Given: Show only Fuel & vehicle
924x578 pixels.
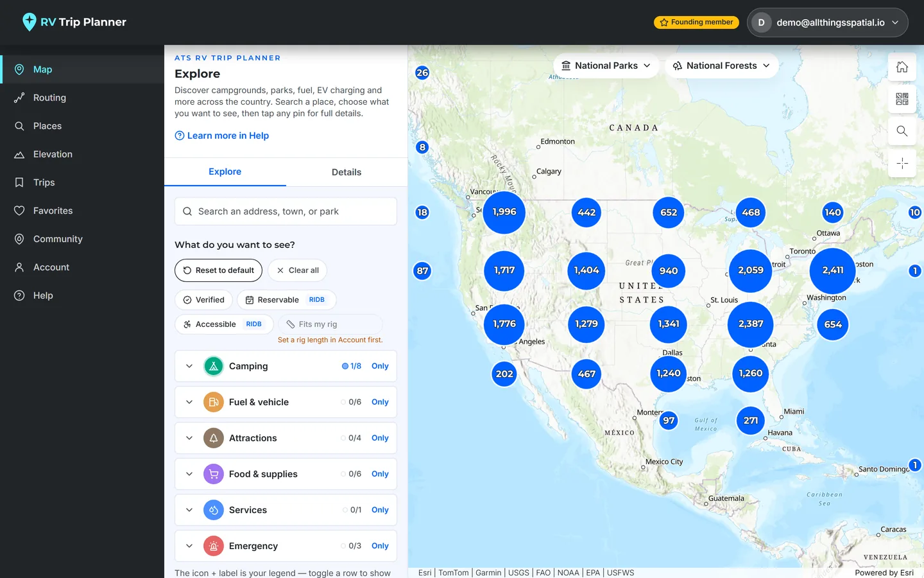Looking at the screenshot, I should [x=380, y=402].
